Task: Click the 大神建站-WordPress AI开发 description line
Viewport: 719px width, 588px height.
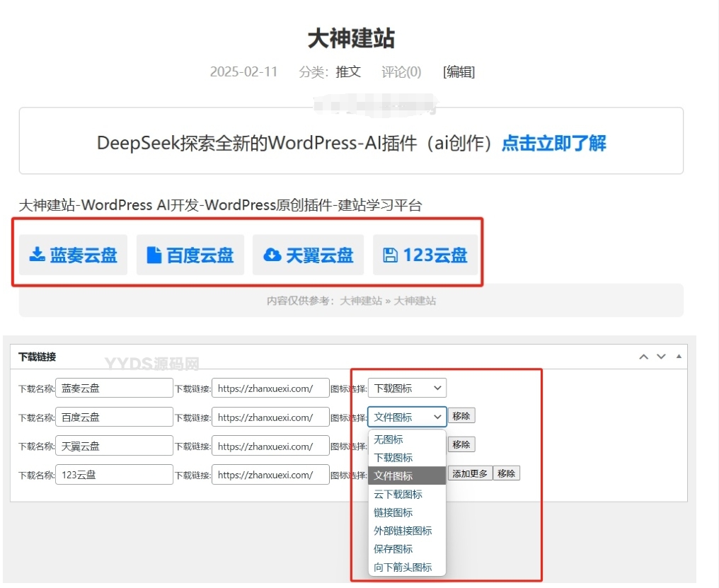Action: (220, 205)
